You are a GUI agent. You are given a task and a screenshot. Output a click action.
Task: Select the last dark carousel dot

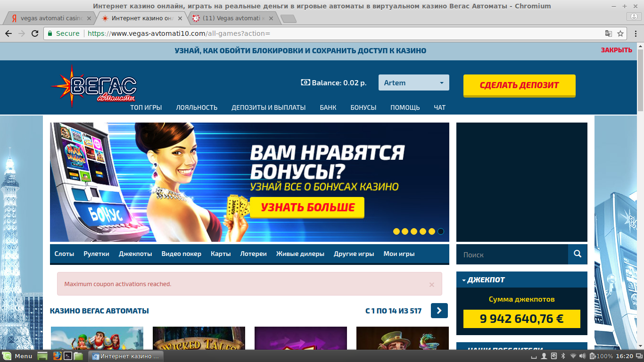[x=441, y=231]
